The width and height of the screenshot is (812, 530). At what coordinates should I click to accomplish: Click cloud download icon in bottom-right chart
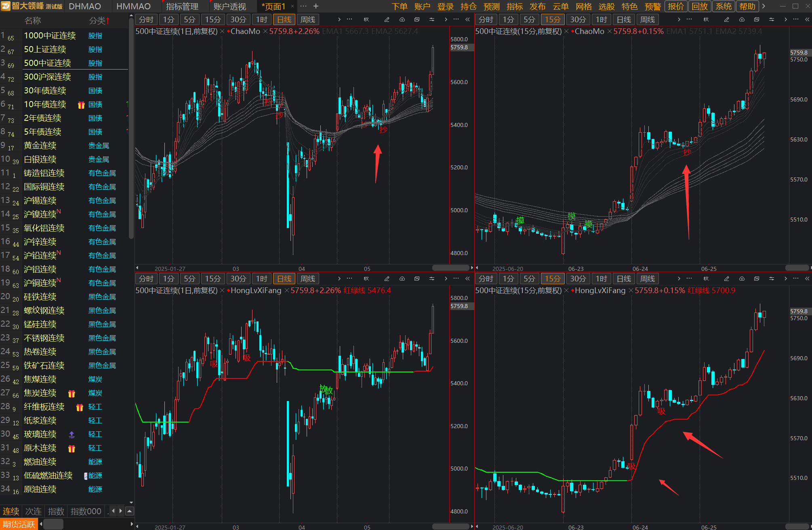742,279
